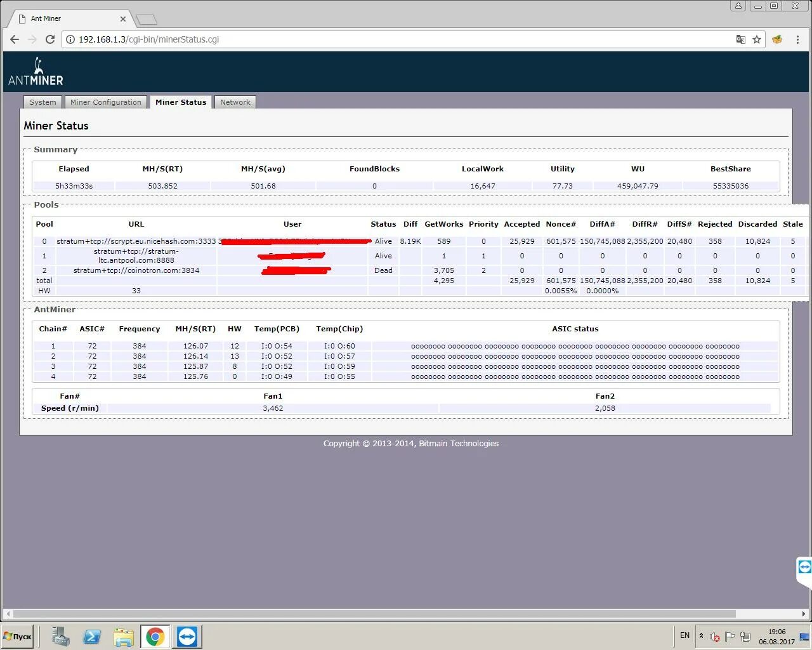Click the browser forward arrow
Image resolution: width=812 pixels, height=650 pixels.
click(x=32, y=39)
